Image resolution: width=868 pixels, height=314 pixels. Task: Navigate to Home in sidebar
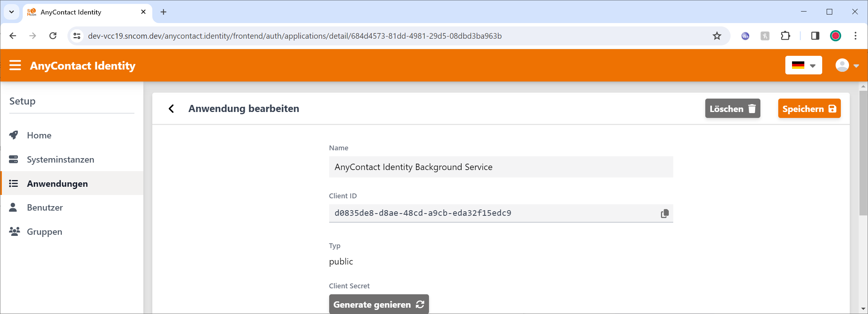coord(39,135)
